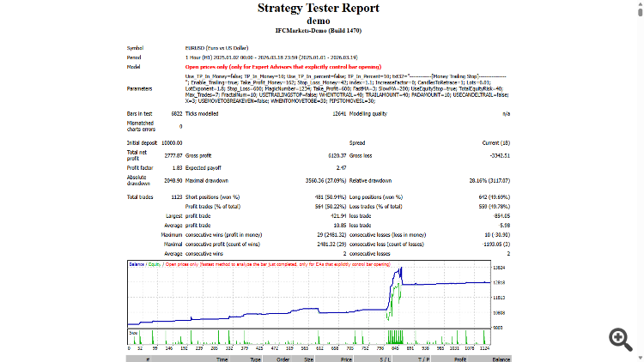Click the magnifier zoom-in icon
The width and height of the screenshot is (644, 362).
click(621, 340)
